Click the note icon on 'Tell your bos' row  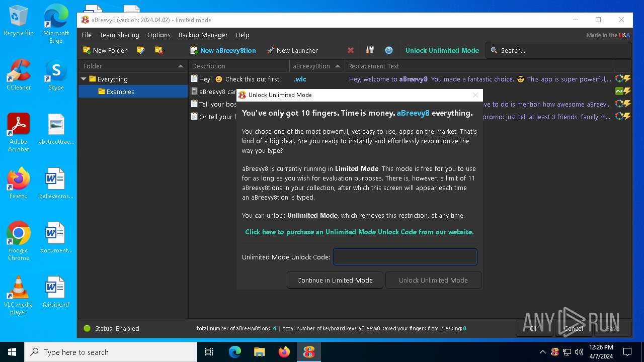[x=194, y=104]
